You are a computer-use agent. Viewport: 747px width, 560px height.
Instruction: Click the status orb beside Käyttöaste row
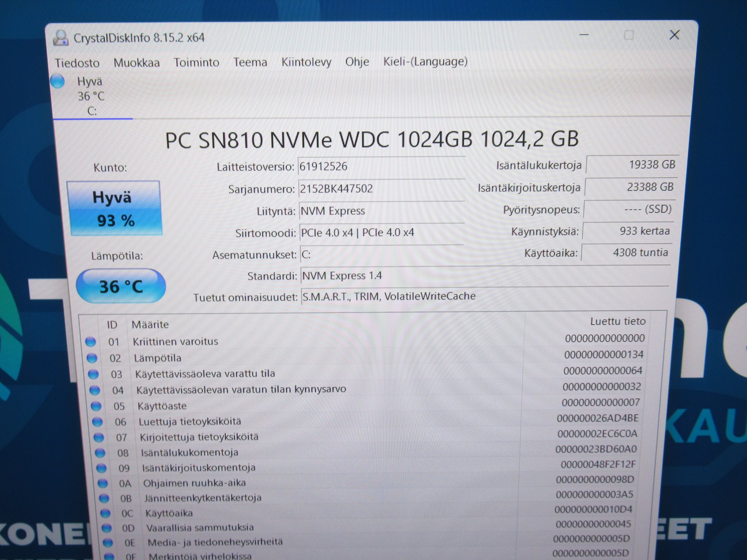(x=96, y=406)
